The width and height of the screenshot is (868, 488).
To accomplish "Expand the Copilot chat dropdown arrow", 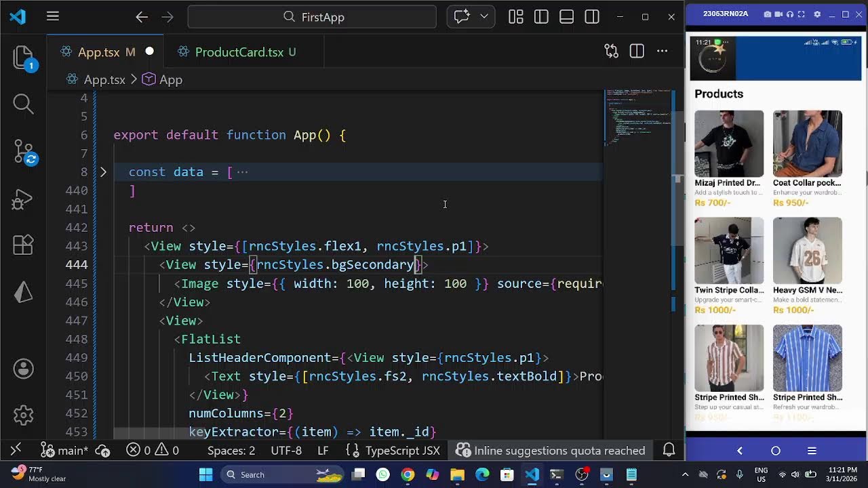I will (x=484, y=17).
